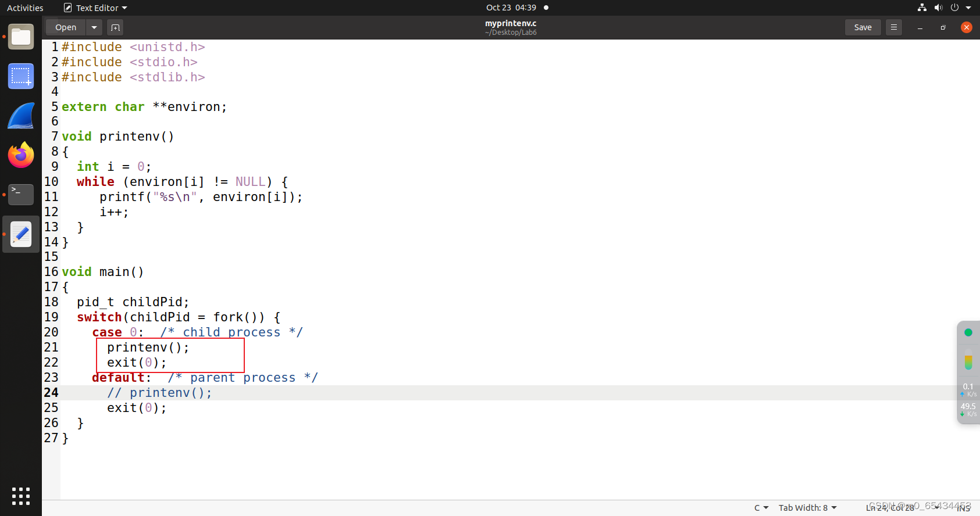Open the Activities overview
Screen dimensions: 980x516
(25, 8)
